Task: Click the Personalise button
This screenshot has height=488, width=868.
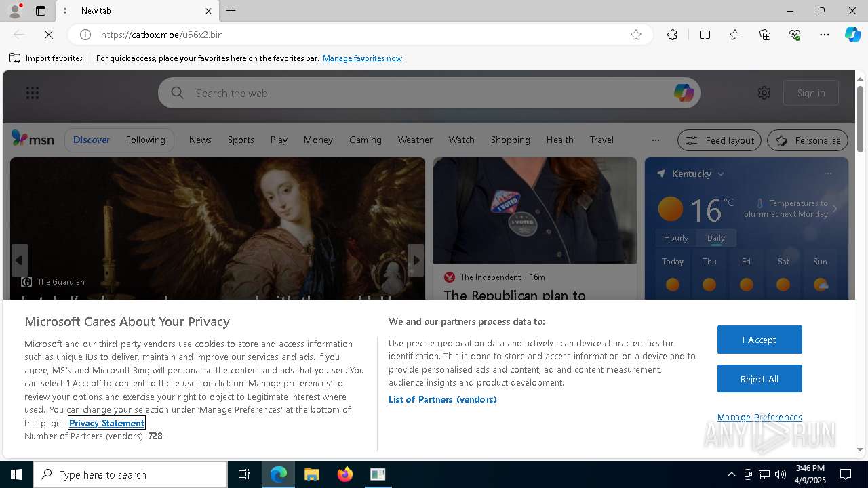Action: pos(808,140)
